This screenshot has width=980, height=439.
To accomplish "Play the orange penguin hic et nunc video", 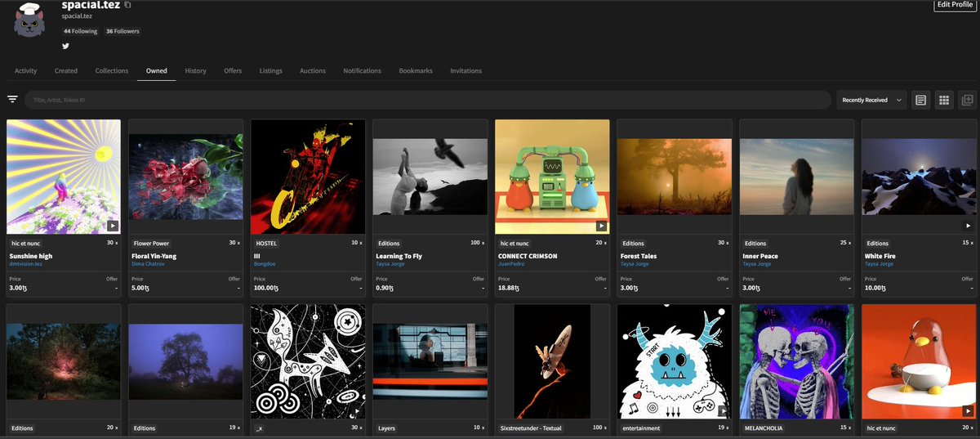I will click(968, 410).
